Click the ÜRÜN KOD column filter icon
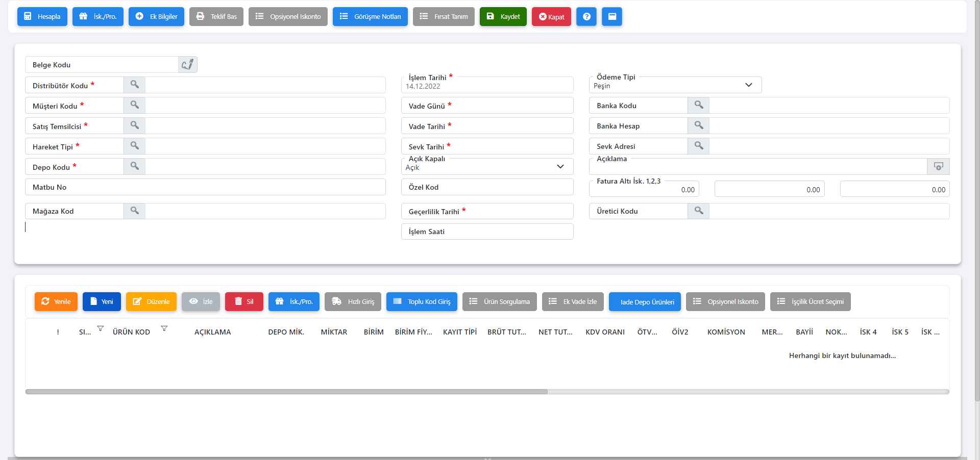This screenshot has width=980, height=460. click(164, 328)
